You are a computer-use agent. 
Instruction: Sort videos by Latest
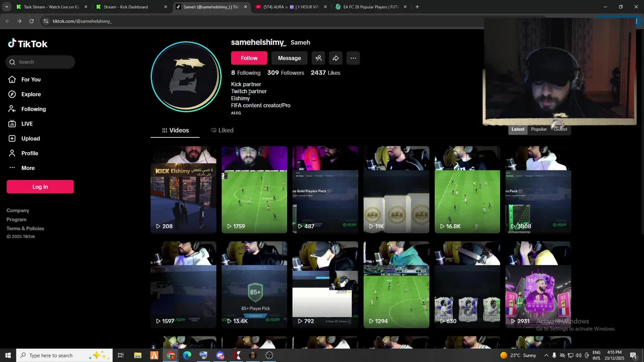[x=518, y=129]
